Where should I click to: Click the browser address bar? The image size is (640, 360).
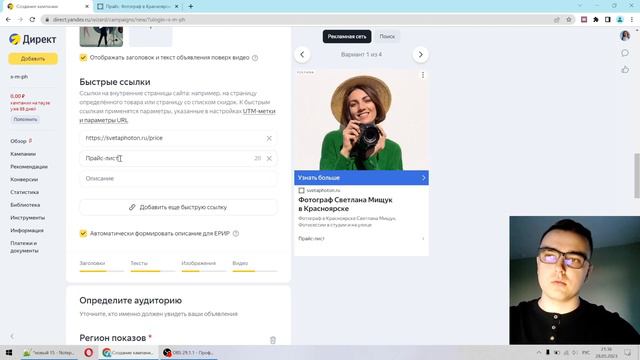(x=298, y=20)
